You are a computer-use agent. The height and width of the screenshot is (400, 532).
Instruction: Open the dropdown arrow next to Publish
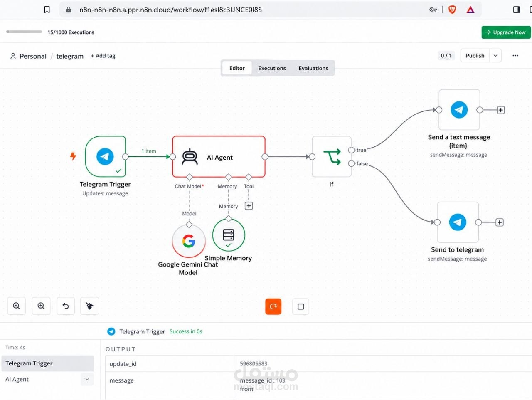pos(495,56)
